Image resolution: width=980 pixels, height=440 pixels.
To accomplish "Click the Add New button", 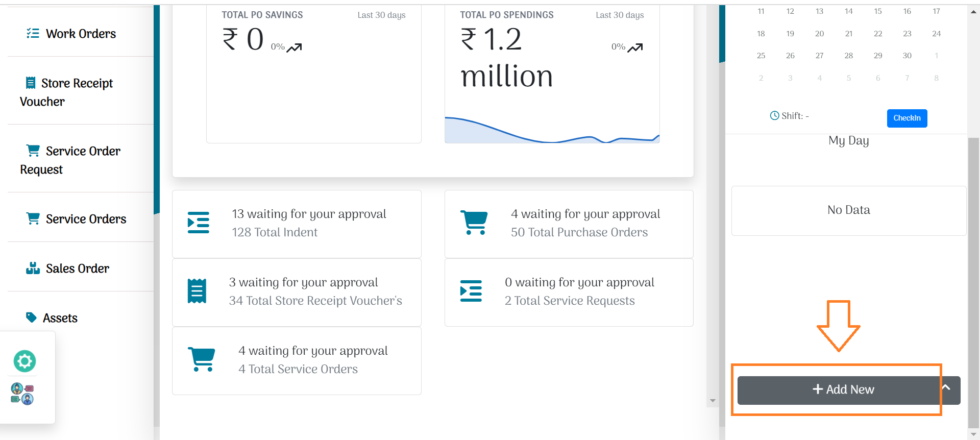I will point(843,389).
